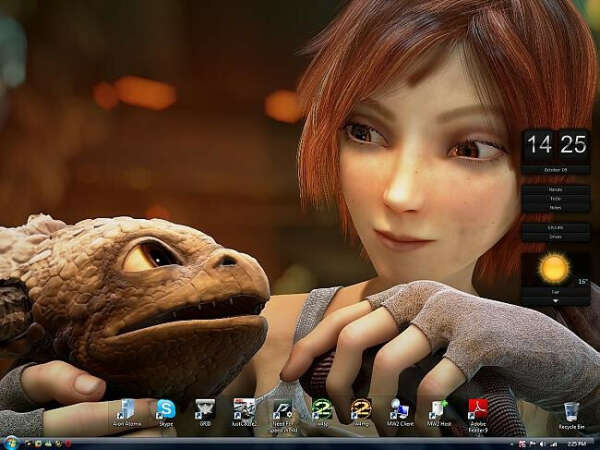Click the temperature reading 15° in weather widget
The width and height of the screenshot is (600, 450).
click(583, 281)
